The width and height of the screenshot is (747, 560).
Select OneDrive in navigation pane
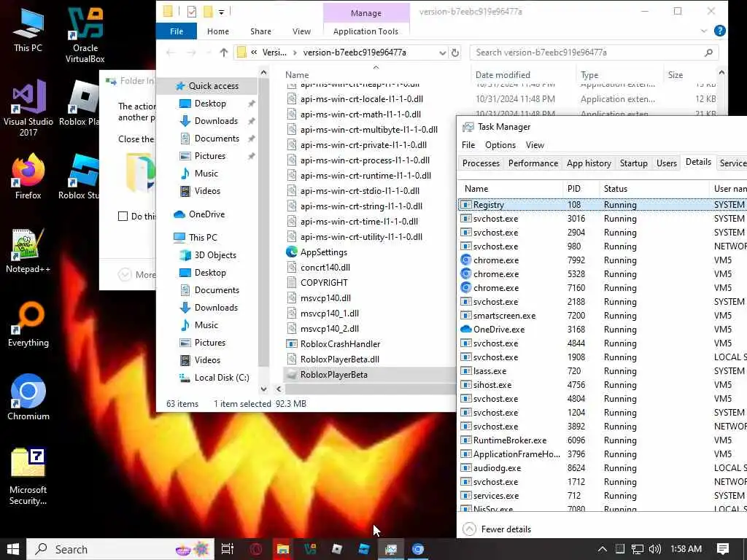206,214
